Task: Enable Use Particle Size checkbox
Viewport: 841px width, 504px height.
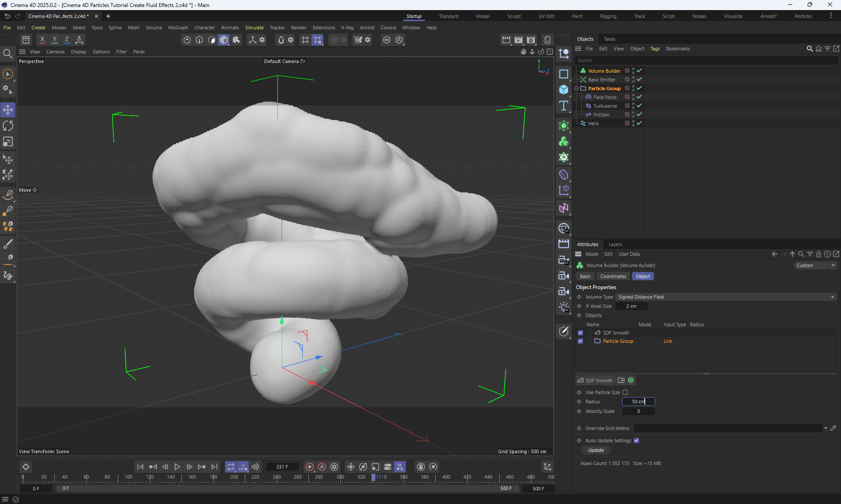Action: 625,392
